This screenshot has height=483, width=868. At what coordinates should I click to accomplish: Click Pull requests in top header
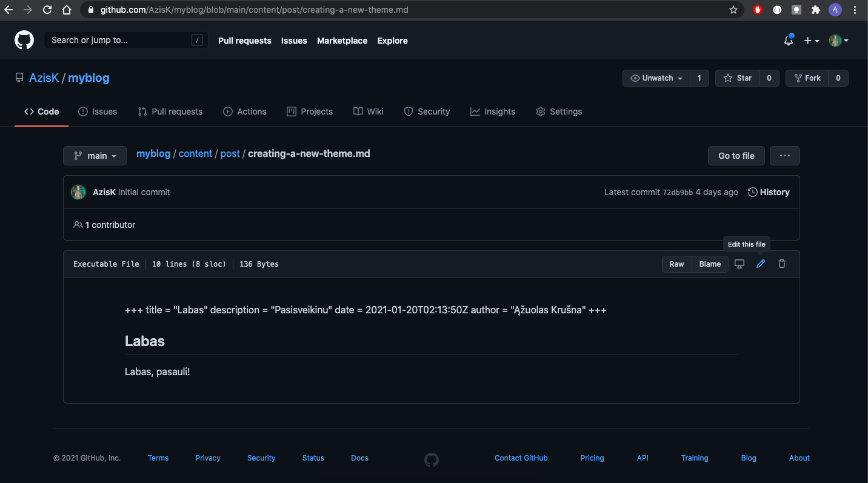[245, 41]
